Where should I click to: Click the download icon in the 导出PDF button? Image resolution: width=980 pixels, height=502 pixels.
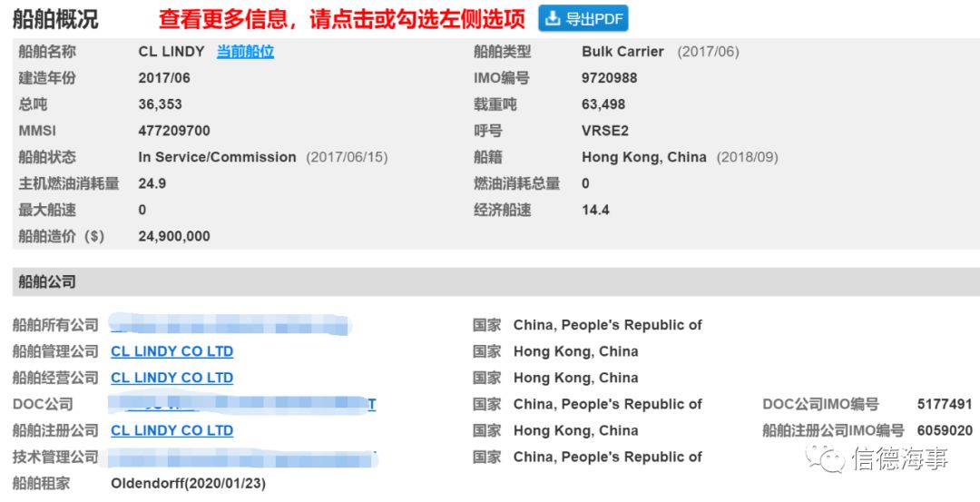click(553, 19)
